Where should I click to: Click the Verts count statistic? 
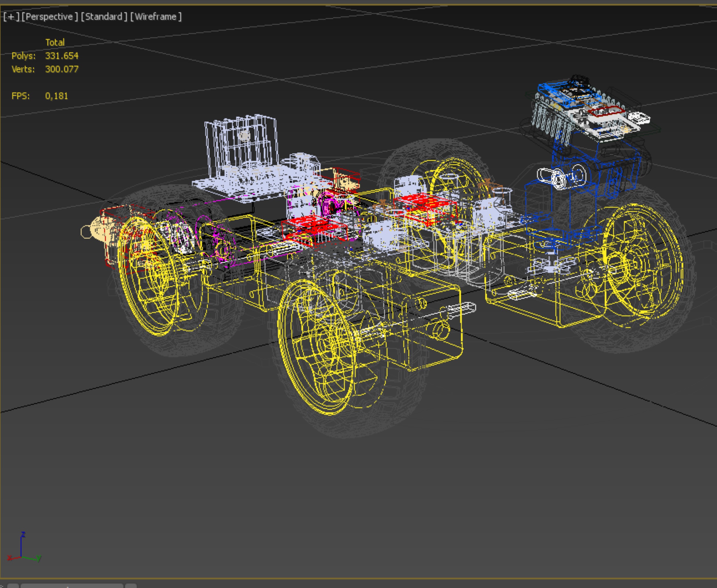[x=62, y=69]
